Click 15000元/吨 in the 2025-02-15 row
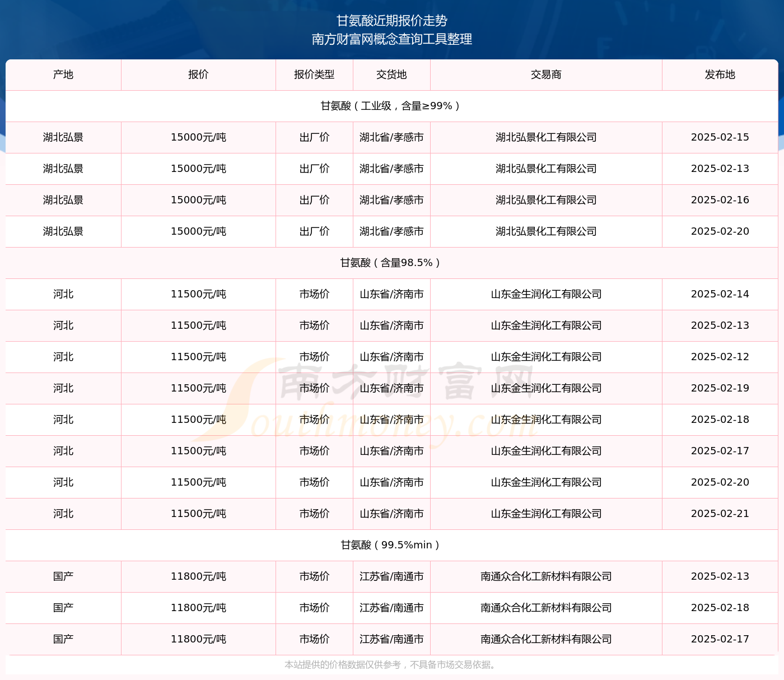 click(x=198, y=137)
